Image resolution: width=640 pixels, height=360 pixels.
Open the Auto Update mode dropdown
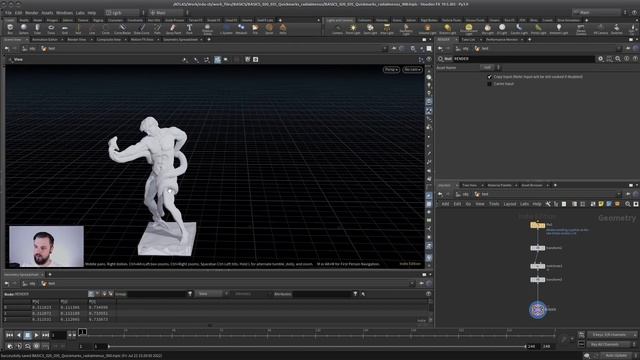(616, 356)
